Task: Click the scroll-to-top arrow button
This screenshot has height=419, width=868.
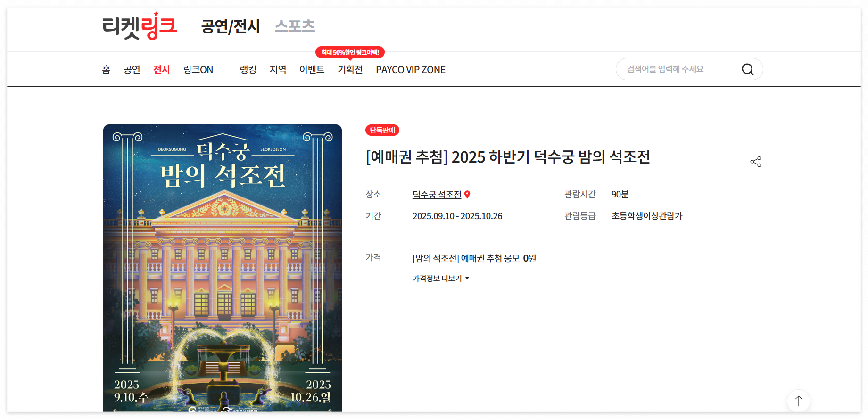Action: tap(799, 401)
